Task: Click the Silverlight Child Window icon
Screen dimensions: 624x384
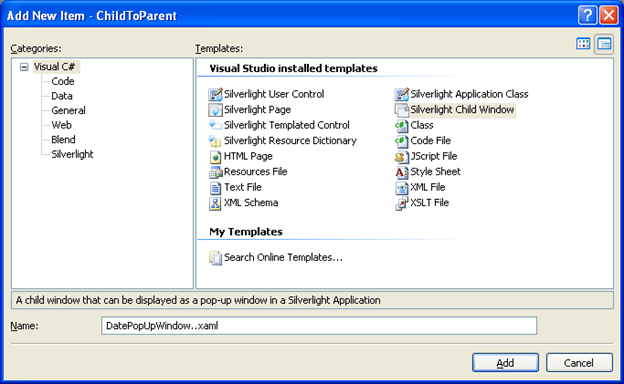Action: [x=402, y=110]
